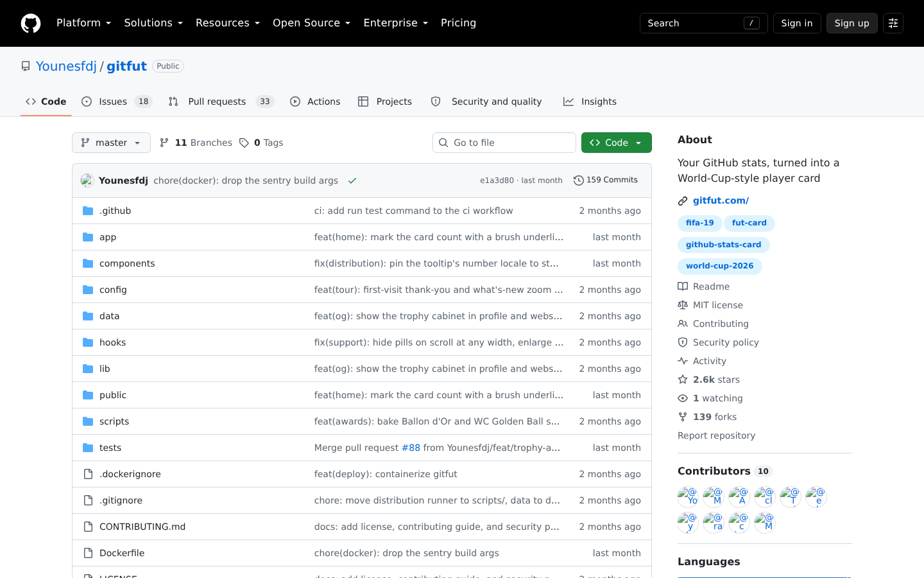The height and width of the screenshot is (578, 924).
Task: Open the .github folder icon
Action: (x=88, y=211)
